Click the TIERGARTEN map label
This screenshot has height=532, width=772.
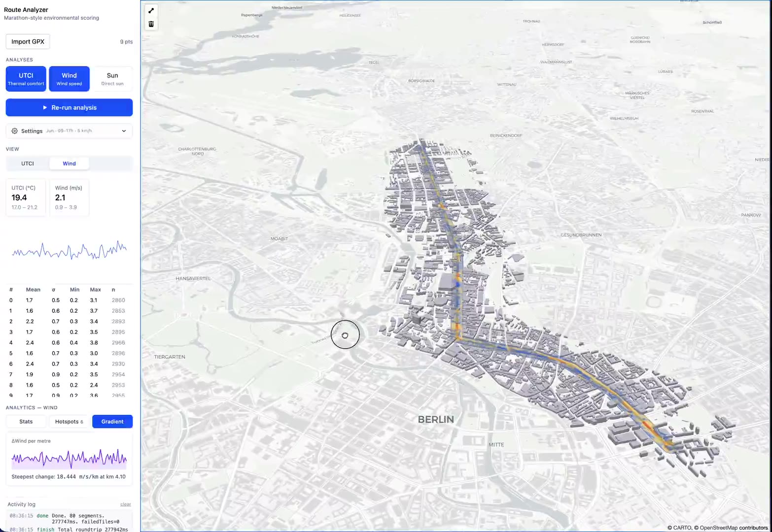pyautogui.click(x=170, y=357)
